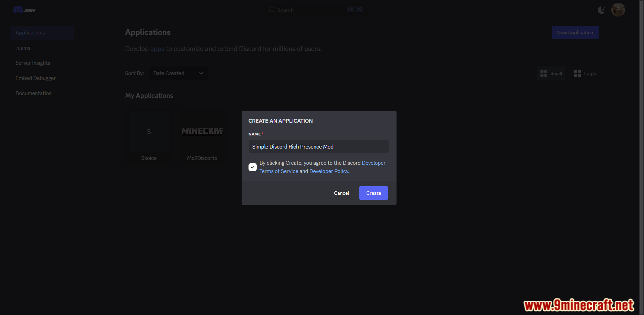Follow the apps link in description
Image resolution: width=644 pixels, height=315 pixels.
click(157, 49)
